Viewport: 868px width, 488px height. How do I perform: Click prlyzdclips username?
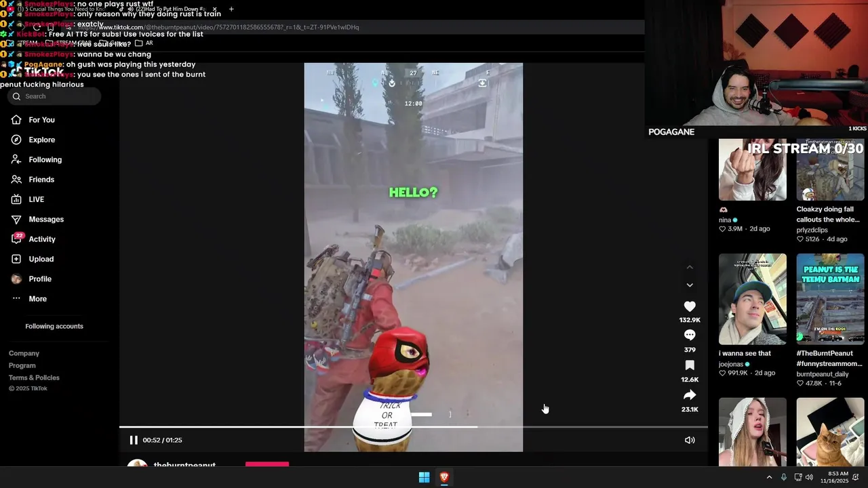812,230
